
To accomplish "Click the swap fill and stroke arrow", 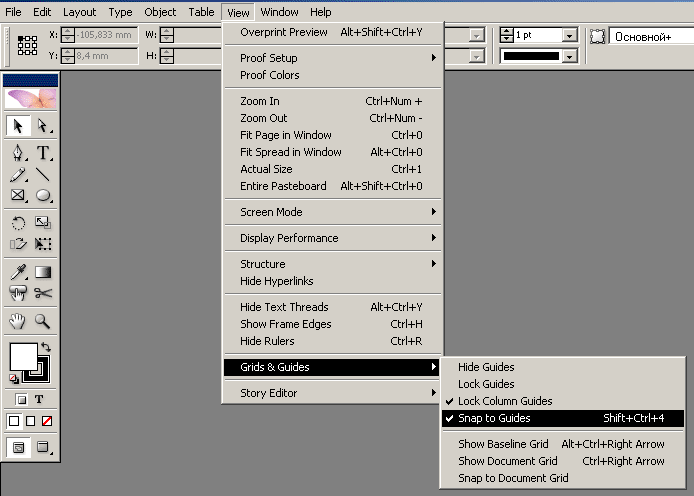I will (46, 347).
